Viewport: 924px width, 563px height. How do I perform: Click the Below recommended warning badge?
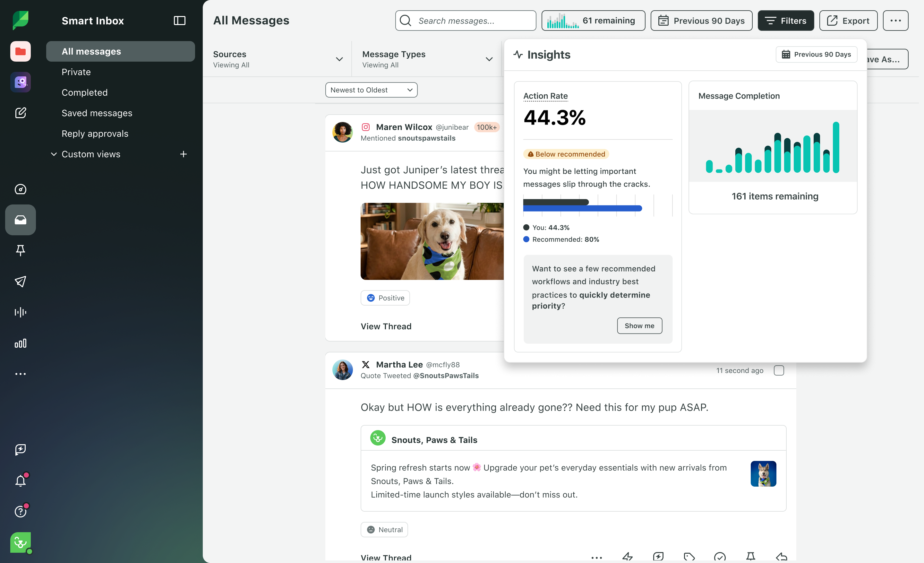coord(566,154)
